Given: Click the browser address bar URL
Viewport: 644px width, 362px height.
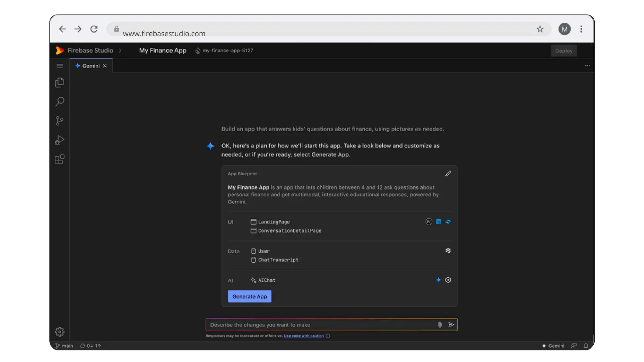Looking at the screenshot, I should pyautogui.click(x=164, y=33).
